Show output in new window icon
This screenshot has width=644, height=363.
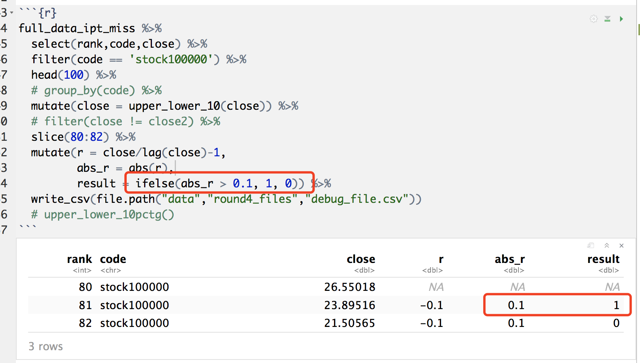[591, 245]
